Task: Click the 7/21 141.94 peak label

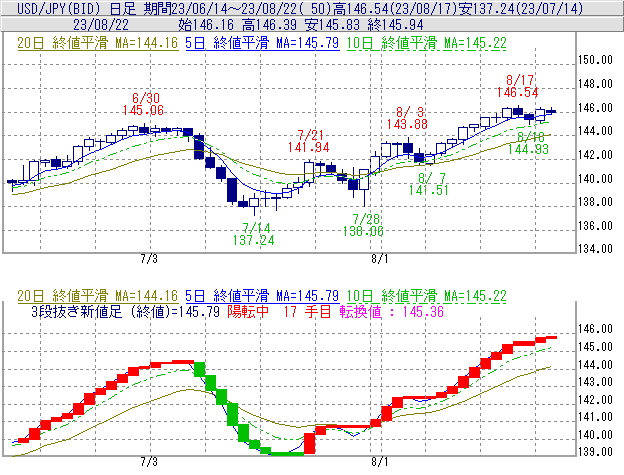Action: (x=309, y=141)
